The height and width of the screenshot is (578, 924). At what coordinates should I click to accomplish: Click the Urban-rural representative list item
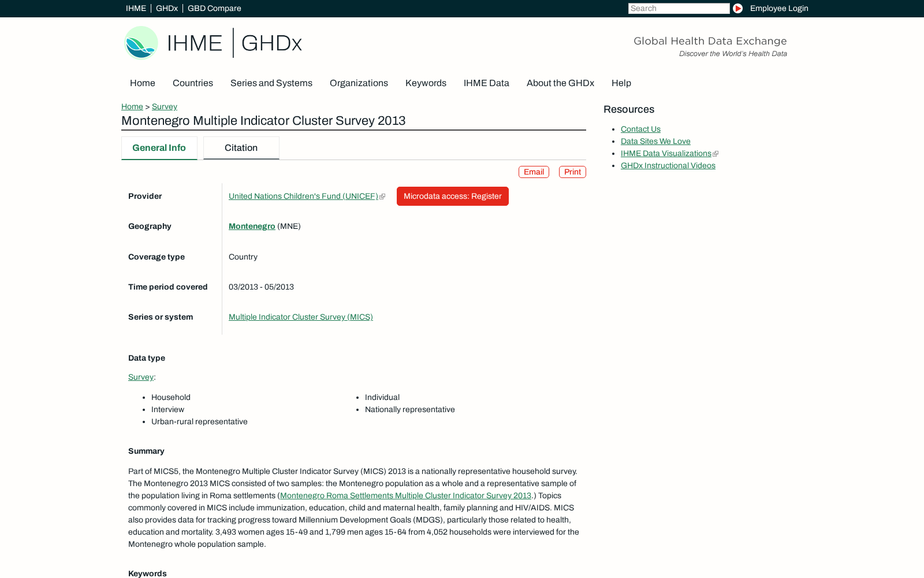(199, 421)
